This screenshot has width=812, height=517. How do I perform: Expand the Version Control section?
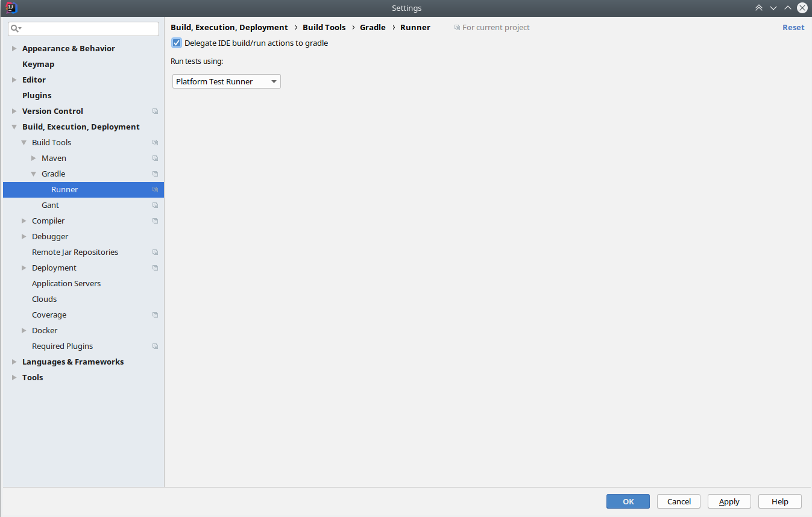coord(14,111)
